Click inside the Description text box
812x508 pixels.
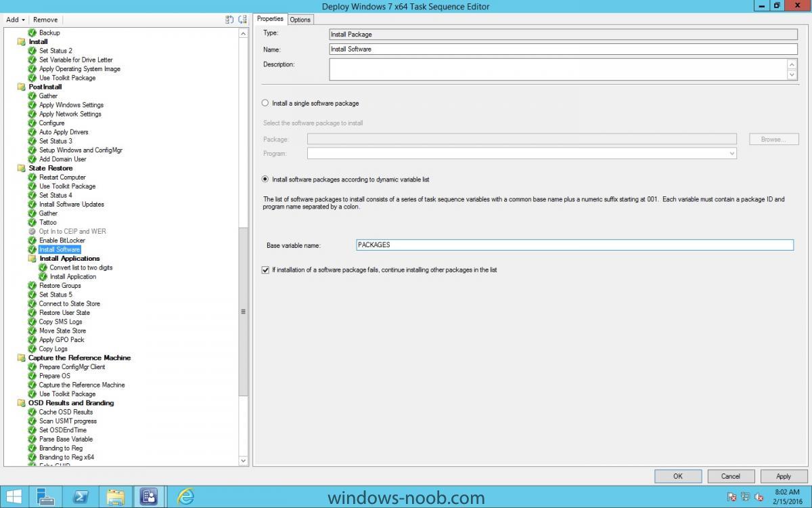[x=558, y=70]
